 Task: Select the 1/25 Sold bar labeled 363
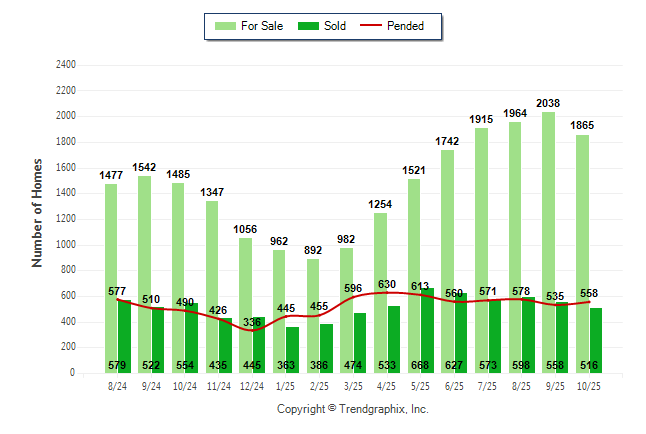coord(292,350)
